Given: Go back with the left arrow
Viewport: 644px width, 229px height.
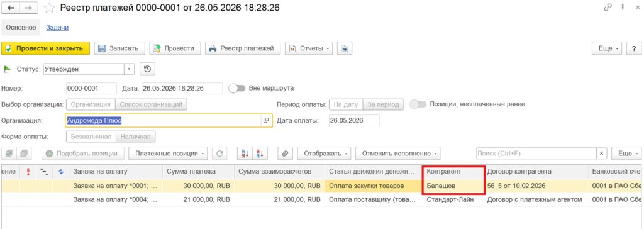Looking at the screenshot, I should 11,8.
